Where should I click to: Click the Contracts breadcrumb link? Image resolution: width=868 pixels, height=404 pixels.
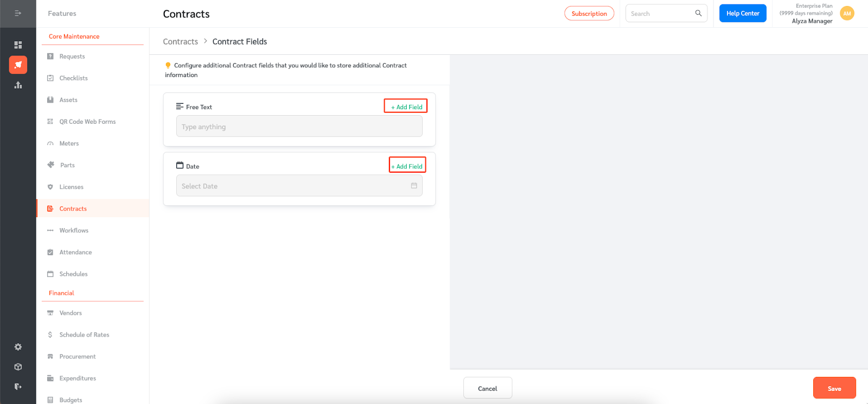[180, 42]
